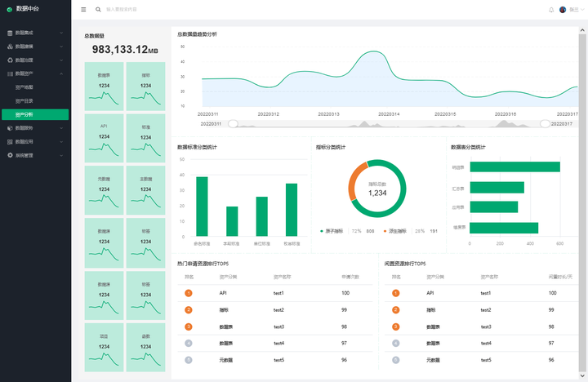Open the user account dropdown arrow

582,10
